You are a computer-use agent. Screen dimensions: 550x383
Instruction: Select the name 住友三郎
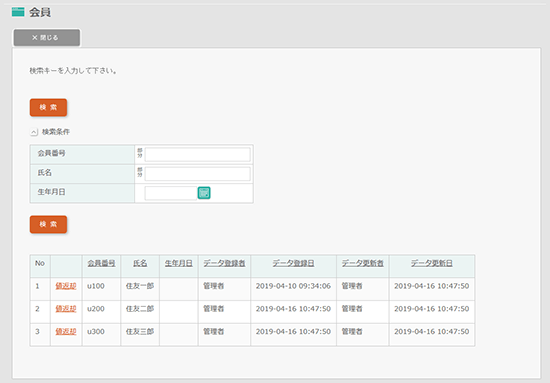tap(140, 331)
